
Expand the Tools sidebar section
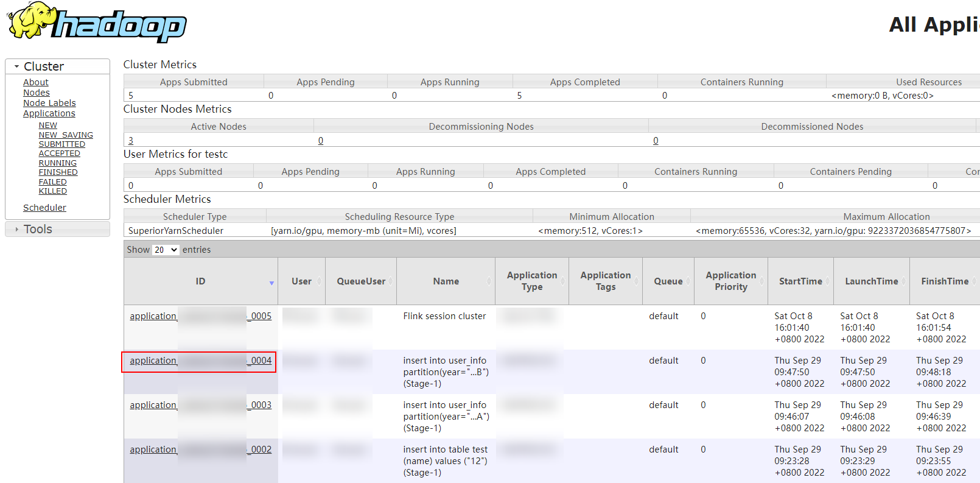(x=17, y=230)
